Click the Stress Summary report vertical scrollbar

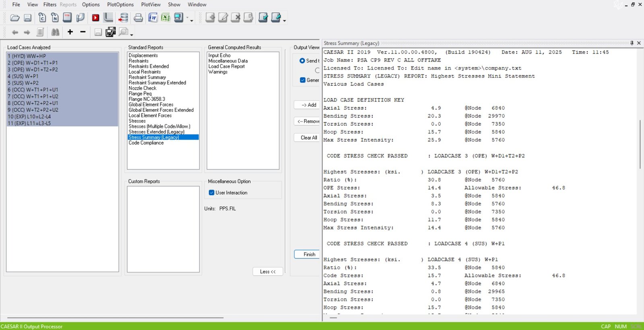click(x=640, y=144)
